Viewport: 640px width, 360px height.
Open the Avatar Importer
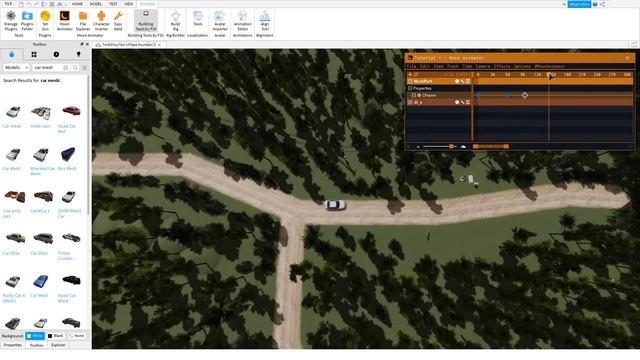point(220,21)
